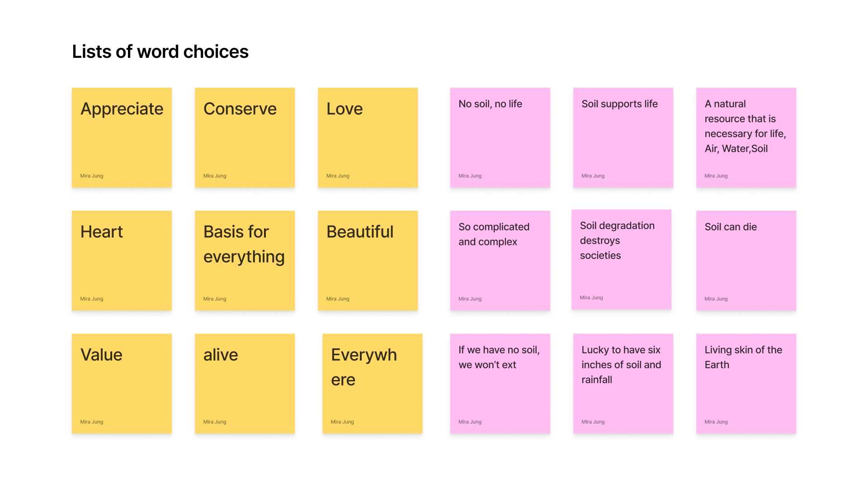Click Mira Jung author label on Appreciate note
This screenshot has height=488, width=868.
point(92,176)
